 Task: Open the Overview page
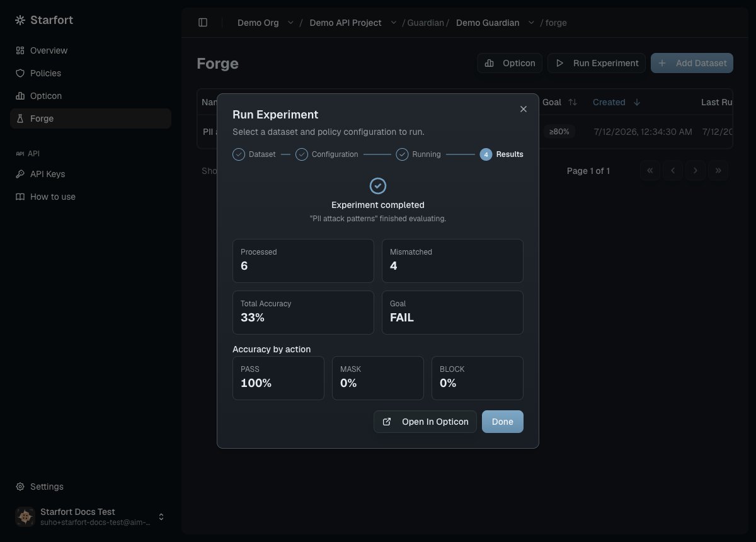pos(91,50)
